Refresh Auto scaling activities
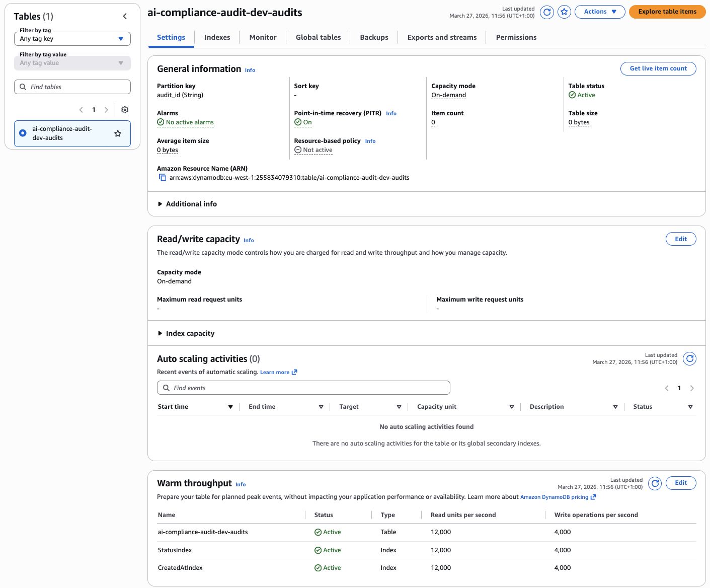The height and width of the screenshot is (588, 710). 690,358
